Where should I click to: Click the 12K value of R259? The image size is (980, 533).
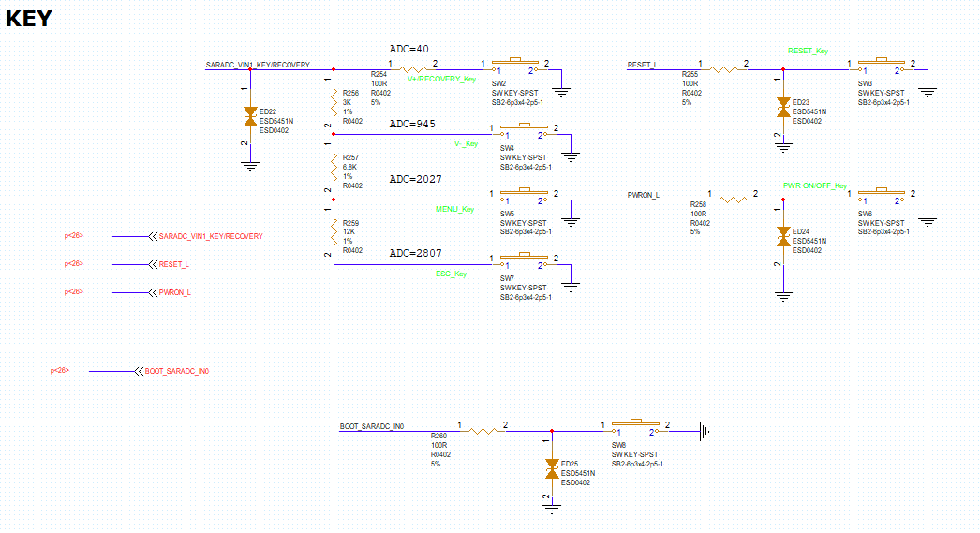349,231
